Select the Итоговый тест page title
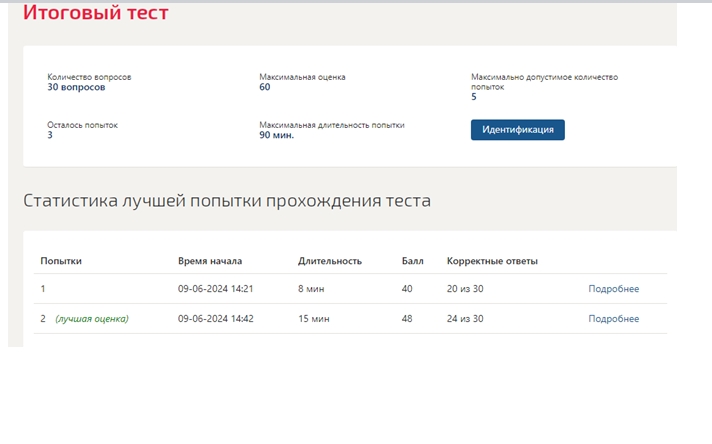The height and width of the screenshot is (444, 712). pyautogui.click(x=96, y=12)
